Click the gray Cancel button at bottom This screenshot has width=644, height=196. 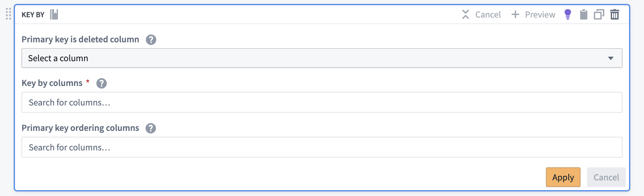606,177
